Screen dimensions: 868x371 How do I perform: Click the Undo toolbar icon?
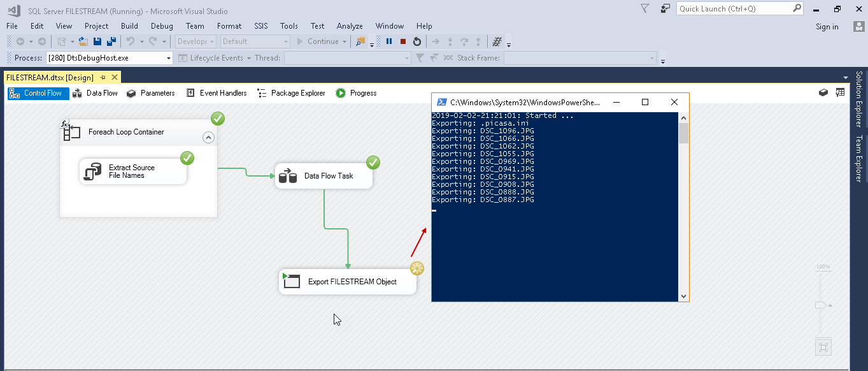[x=131, y=41]
